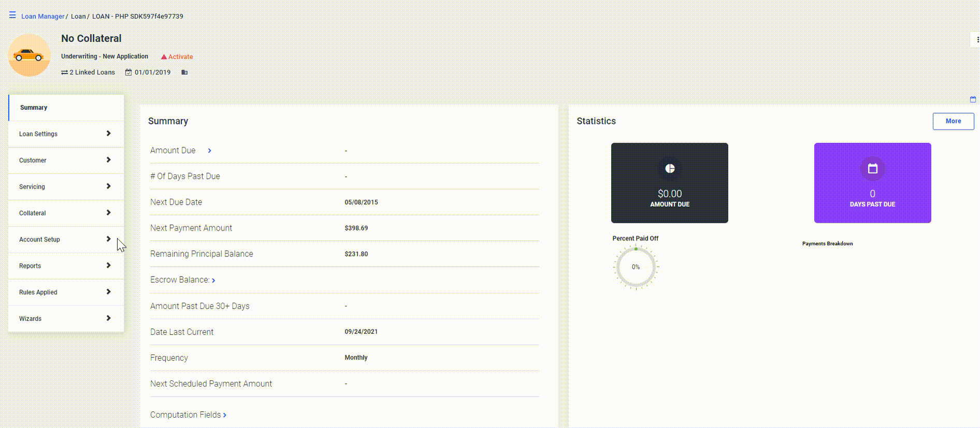Open Servicing section in the sidebar
Screen dimensions: 980x428
[x=66, y=187]
